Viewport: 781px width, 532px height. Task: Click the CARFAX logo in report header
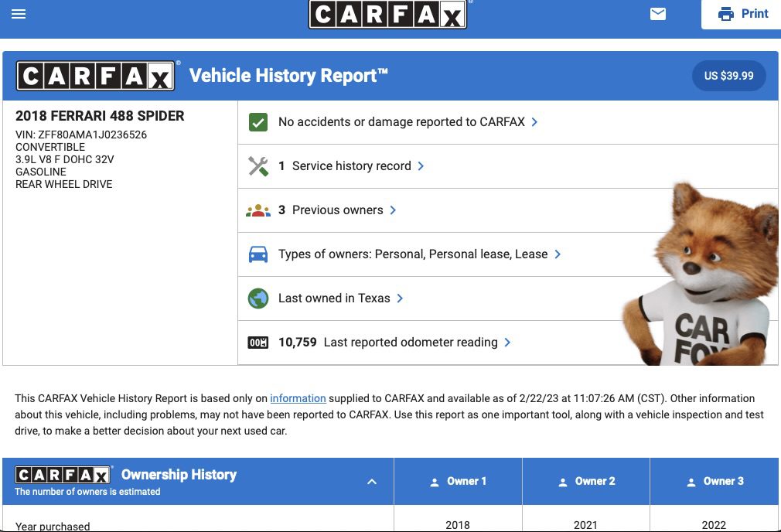96,76
